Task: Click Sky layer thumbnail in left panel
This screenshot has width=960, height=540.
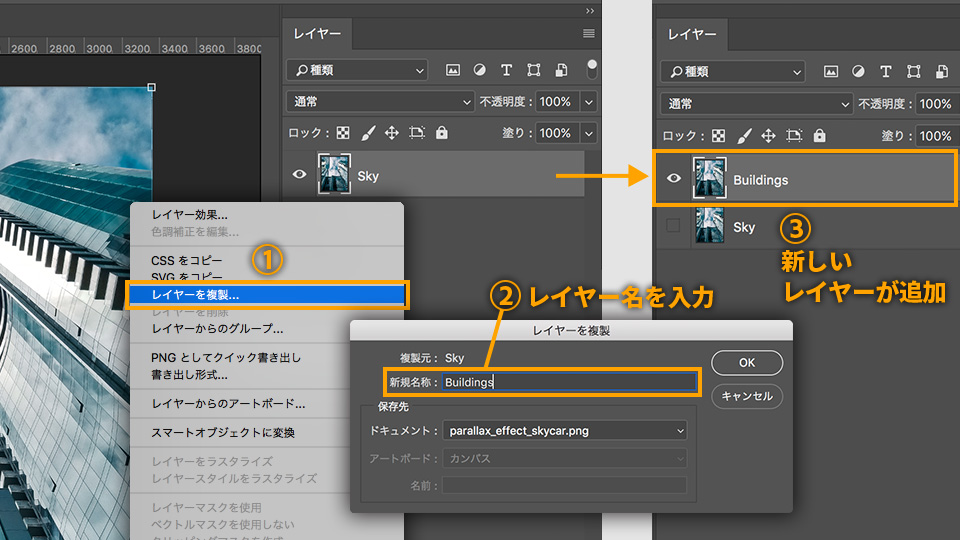Action: coord(334,174)
